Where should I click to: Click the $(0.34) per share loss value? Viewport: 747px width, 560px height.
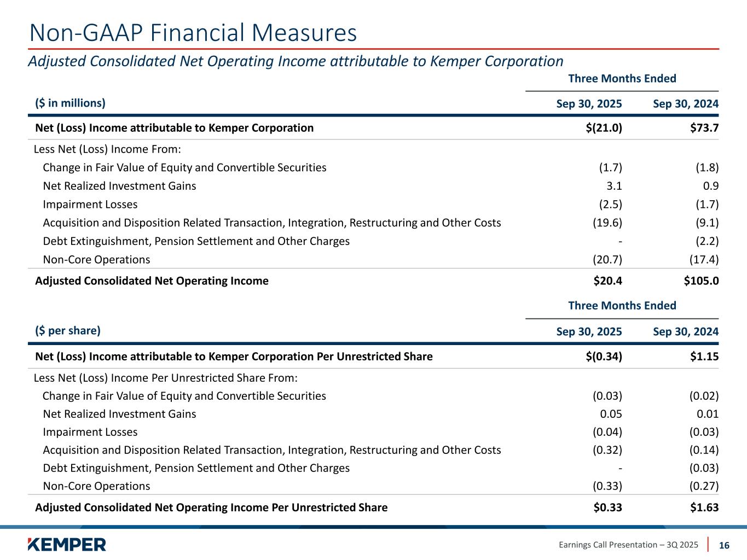click(603, 357)
